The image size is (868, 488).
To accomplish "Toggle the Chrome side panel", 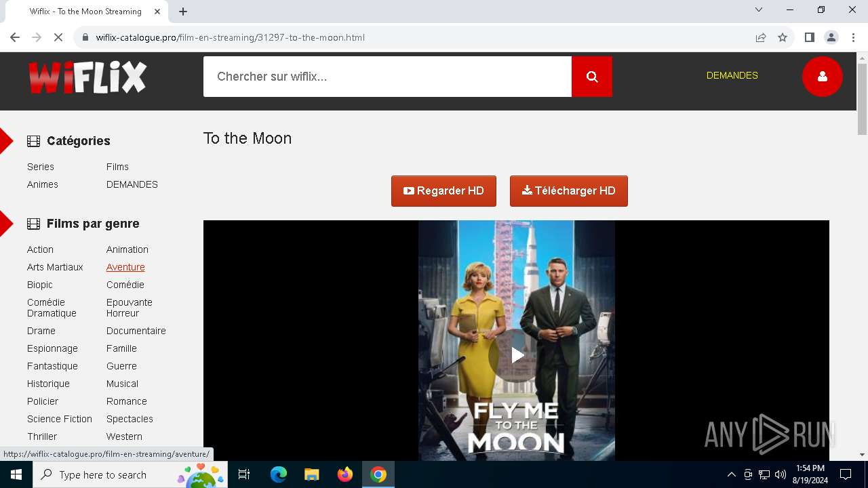I will [x=809, y=37].
